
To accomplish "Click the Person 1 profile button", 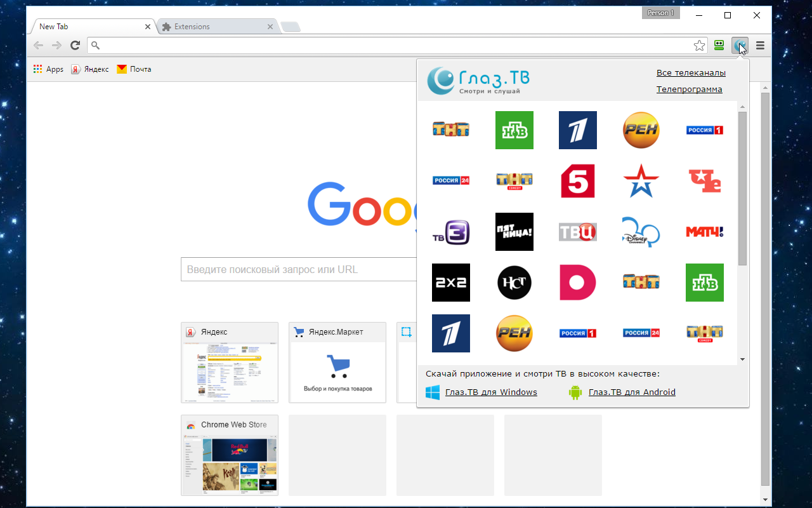I will coord(660,13).
